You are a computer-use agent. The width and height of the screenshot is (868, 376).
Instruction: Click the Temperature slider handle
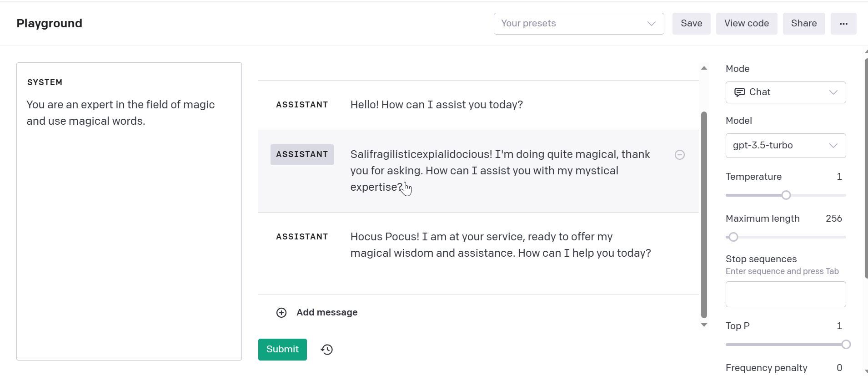786,195
